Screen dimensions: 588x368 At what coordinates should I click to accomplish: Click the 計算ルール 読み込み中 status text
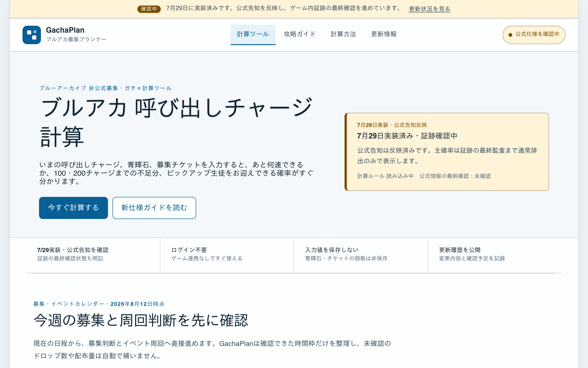[385, 176]
